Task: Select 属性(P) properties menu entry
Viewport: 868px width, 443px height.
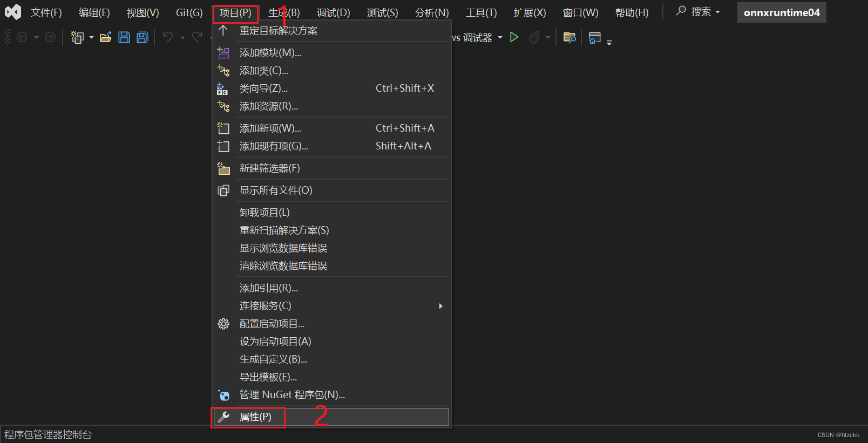Action: 331,417
